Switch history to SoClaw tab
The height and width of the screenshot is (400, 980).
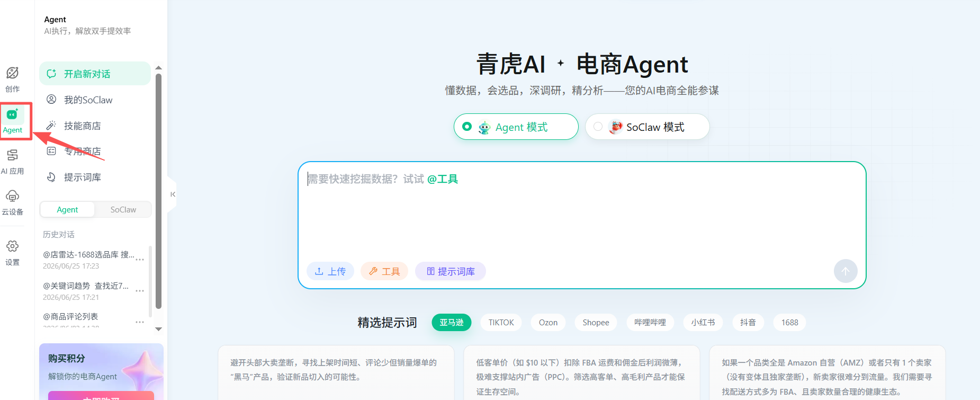[x=123, y=209]
